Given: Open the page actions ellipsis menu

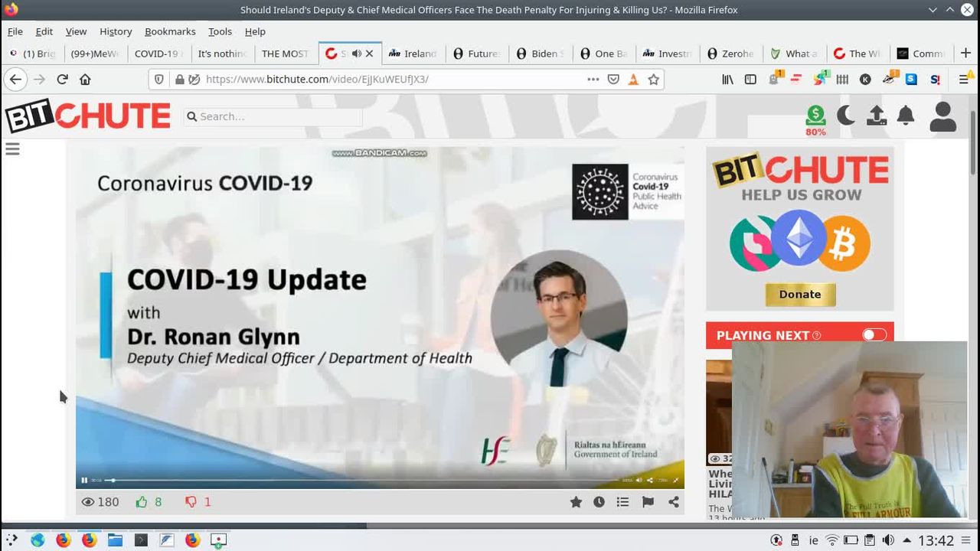Looking at the screenshot, I should pyautogui.click(x=593, y=80).
